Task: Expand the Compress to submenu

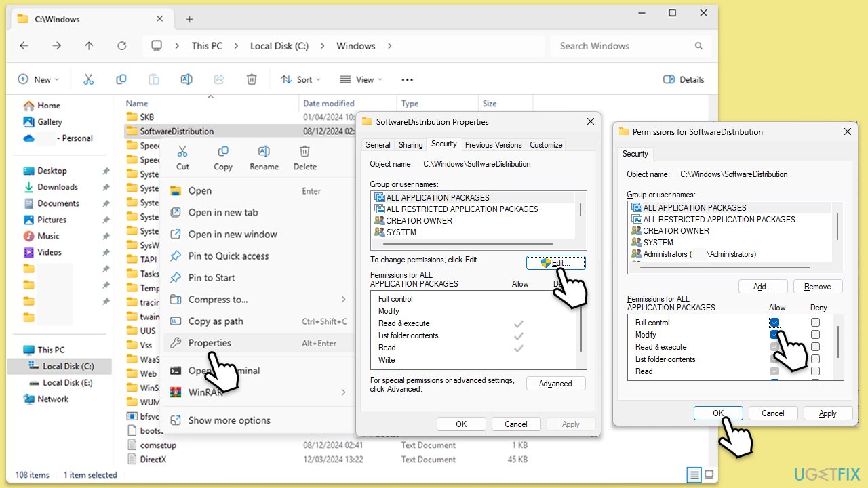Action: point(343,300)
